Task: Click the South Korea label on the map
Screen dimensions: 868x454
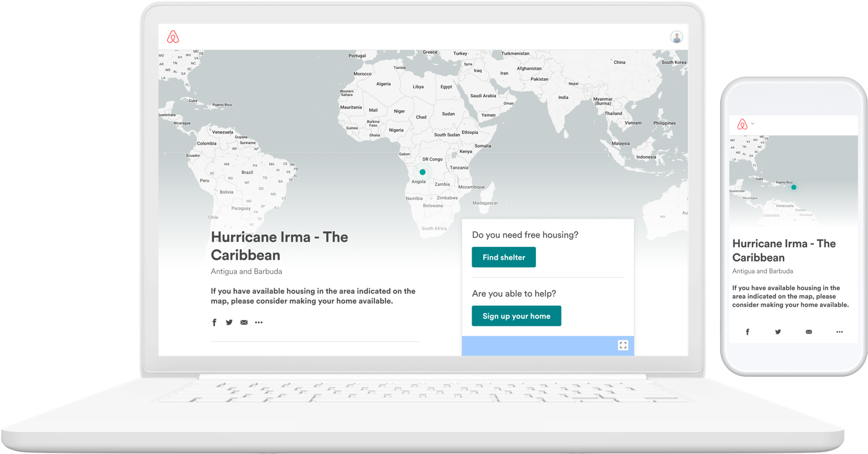Action: click(674, 62)
